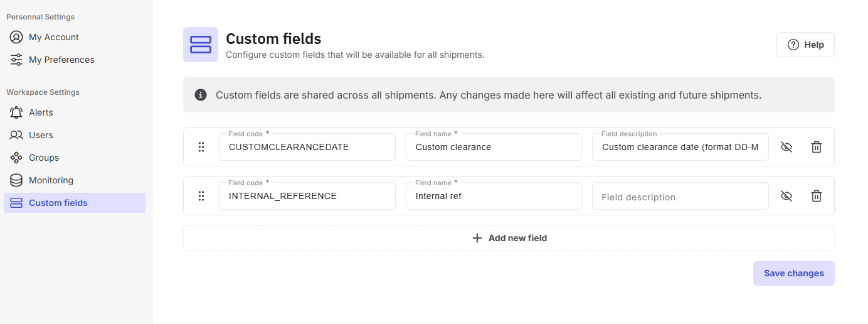Click the empty Field description input
Image resolution: width=868 pixels, height=324 pixels.
pos(680,197)
